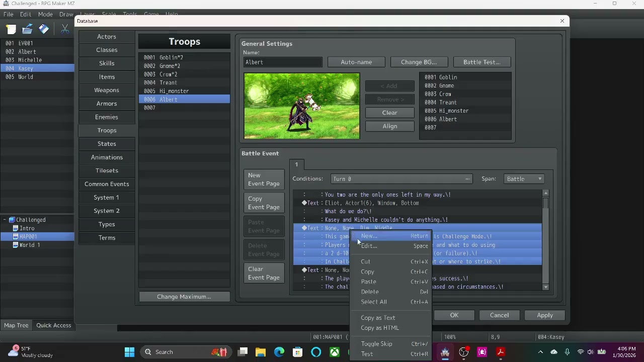Select World 1 in the map tree

click(30, 245)
